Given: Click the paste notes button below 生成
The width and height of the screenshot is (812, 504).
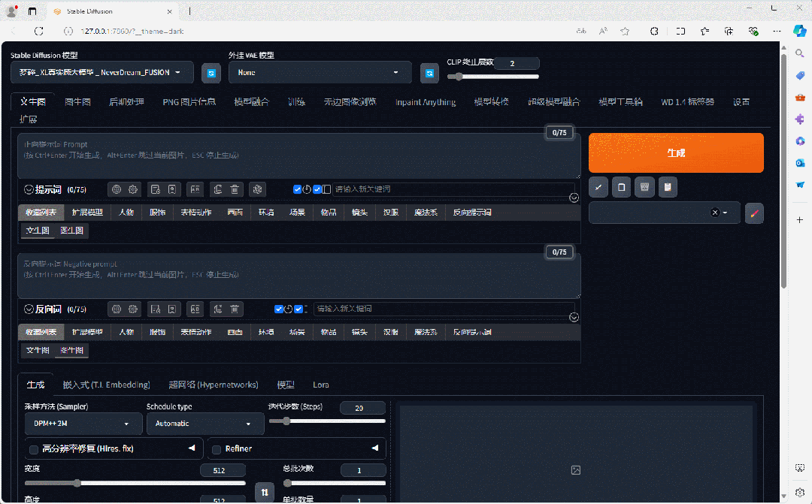Looking at the screenshot, I should (x=668, y=187).
